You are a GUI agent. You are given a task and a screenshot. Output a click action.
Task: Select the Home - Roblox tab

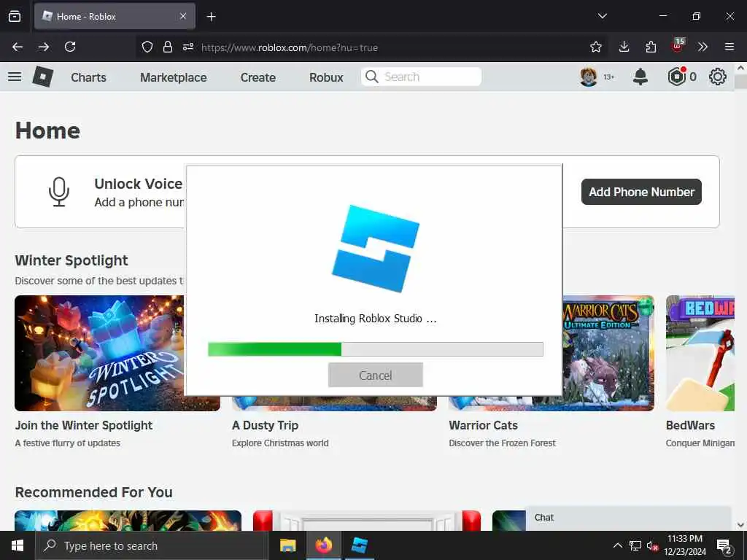[115, 16]
